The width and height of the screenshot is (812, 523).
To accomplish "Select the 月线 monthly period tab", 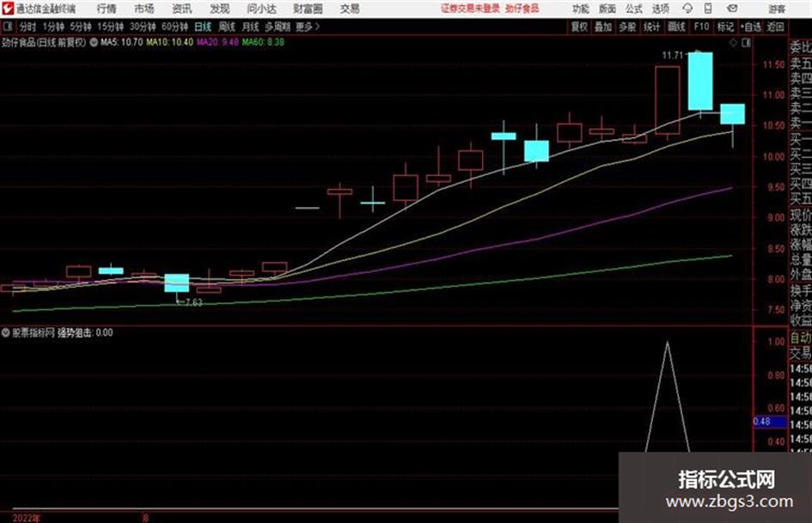I will (x=251, y=27).
